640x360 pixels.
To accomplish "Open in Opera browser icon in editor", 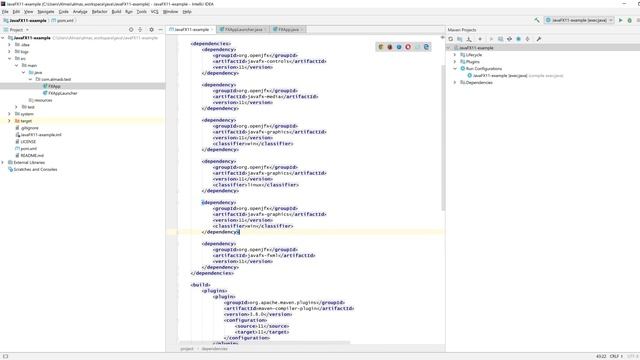I will tap(408, 47).
